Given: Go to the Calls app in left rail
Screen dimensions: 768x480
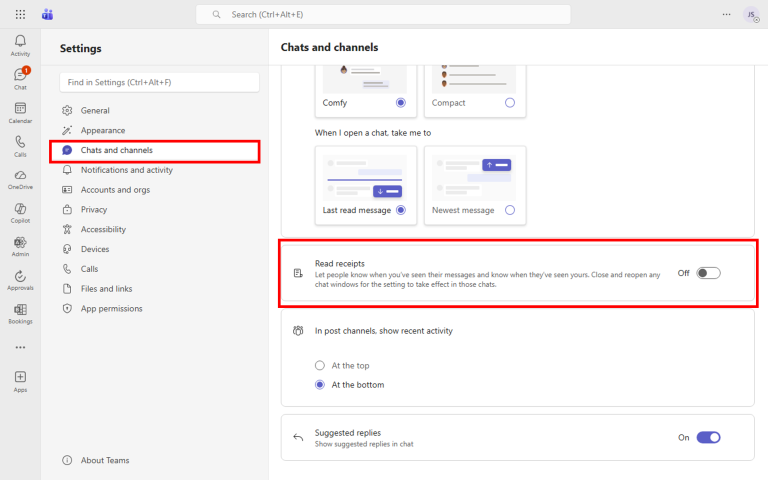Looking at the screenshot, I should [20, 145].
